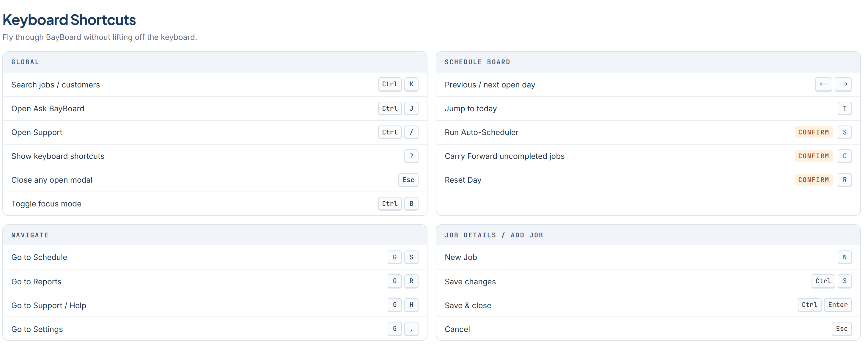Click the Ctrl key in Save changes row
The image size is (868, 351).
point(823,281)
